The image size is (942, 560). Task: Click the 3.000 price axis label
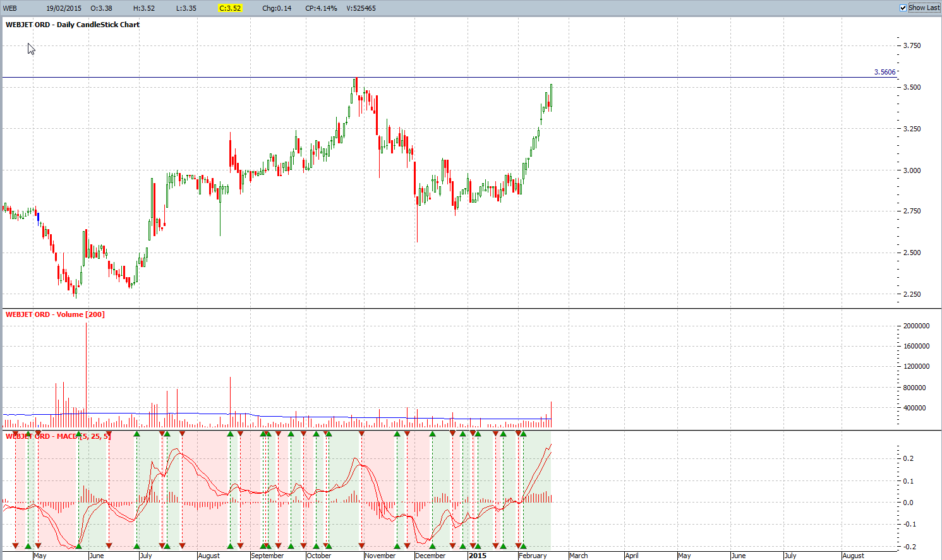[912, 170]
